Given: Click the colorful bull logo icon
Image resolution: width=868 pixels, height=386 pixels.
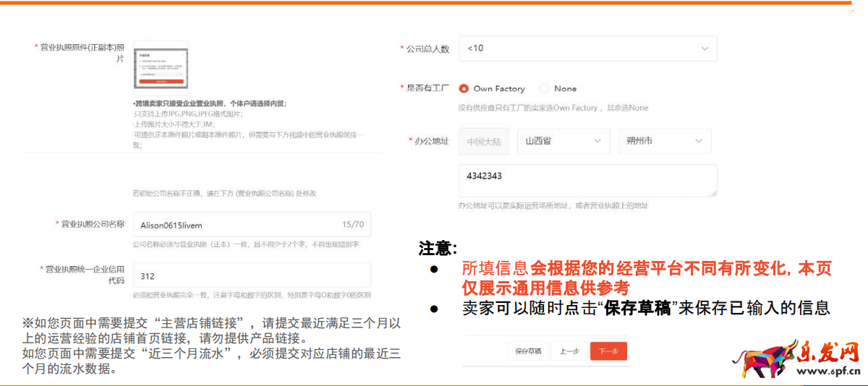Looking at the screenshot, I should tap(759, 357).
